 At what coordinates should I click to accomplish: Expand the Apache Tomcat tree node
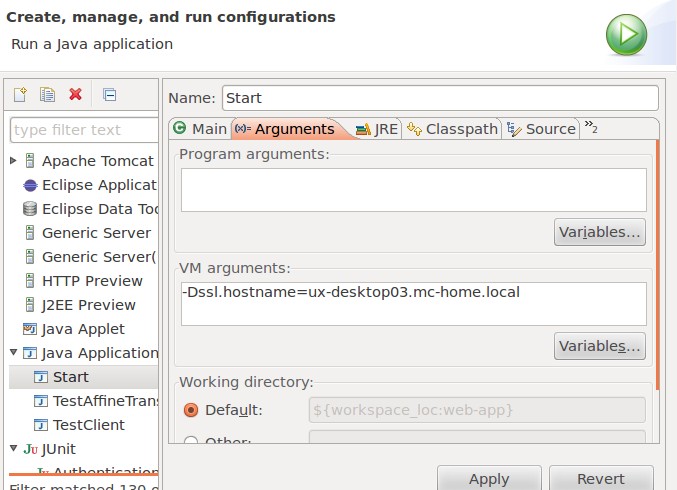tap(13, 161)
